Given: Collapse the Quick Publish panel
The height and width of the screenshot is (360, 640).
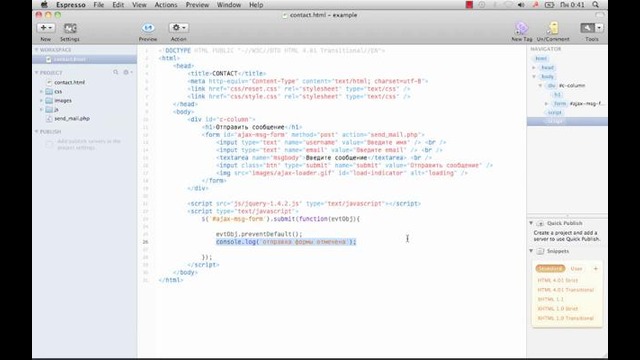Looking at the screenshot, I should tap(531, 223).
